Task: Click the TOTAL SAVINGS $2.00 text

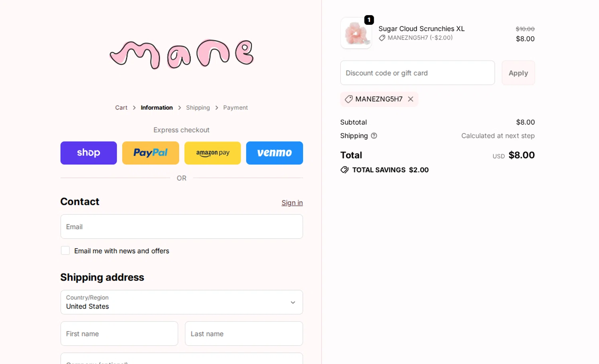Action: pos(390,170)
